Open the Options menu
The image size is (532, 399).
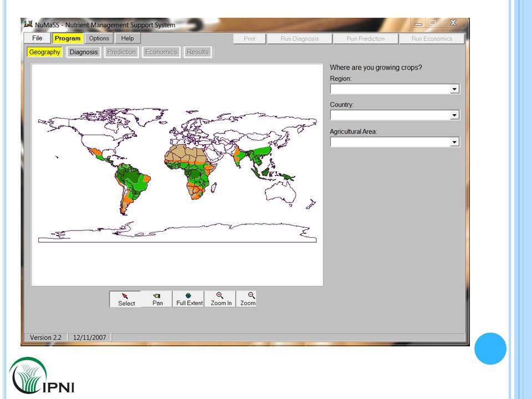pos(99,38)
